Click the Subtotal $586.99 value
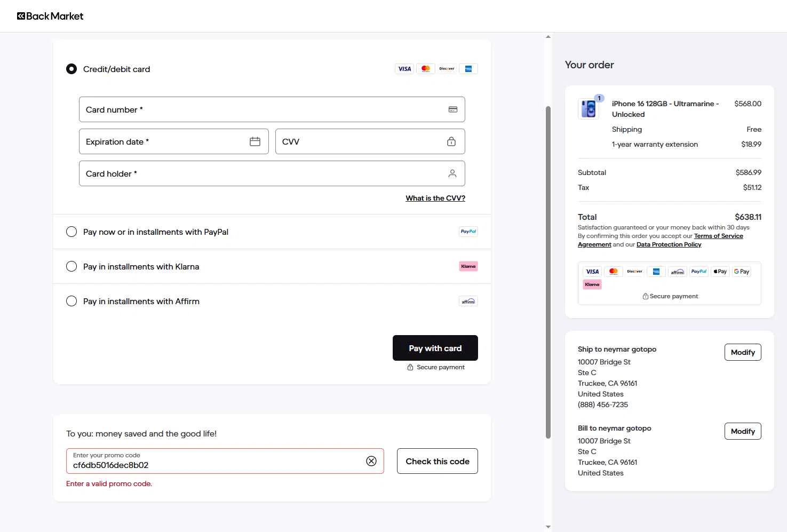 coord(749,172)
